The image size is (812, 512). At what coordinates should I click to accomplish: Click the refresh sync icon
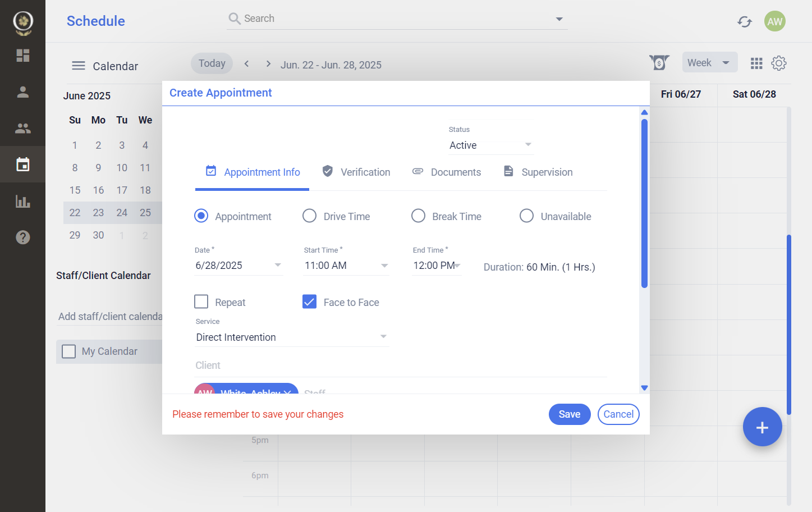[745, 21]
